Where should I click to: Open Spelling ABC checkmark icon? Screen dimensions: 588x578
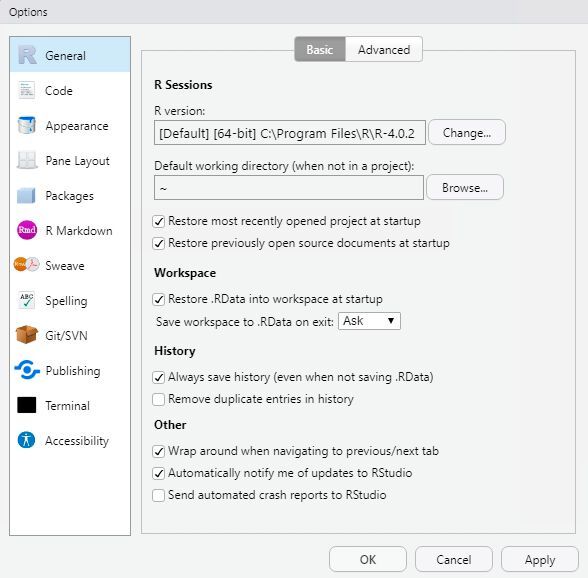[x=27, y=300]
